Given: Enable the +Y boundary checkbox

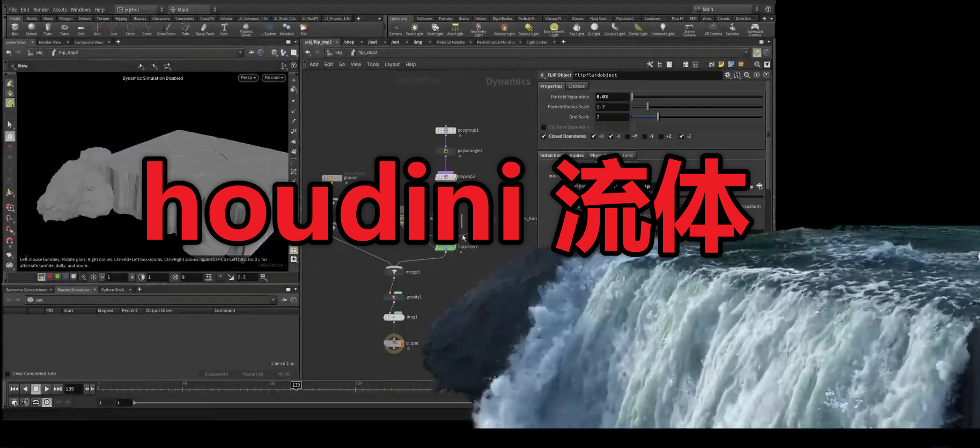Looking at the screenshot, I should point(627,137).
